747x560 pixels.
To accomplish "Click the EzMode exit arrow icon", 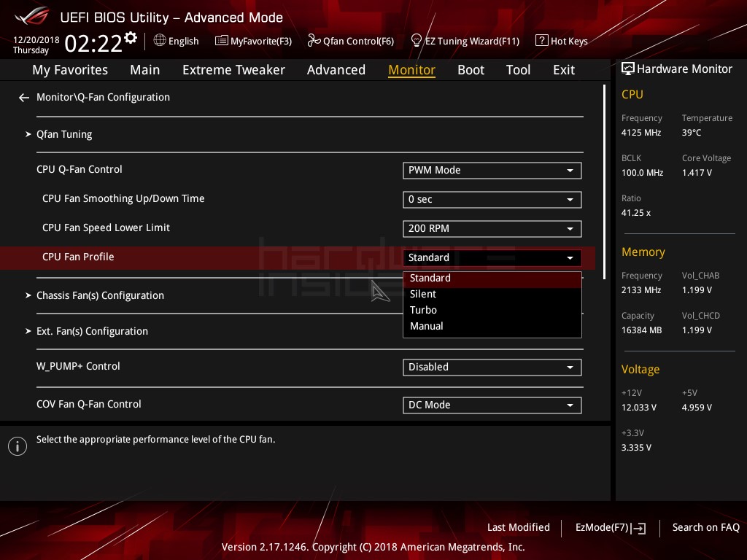I will coord(639,528).
